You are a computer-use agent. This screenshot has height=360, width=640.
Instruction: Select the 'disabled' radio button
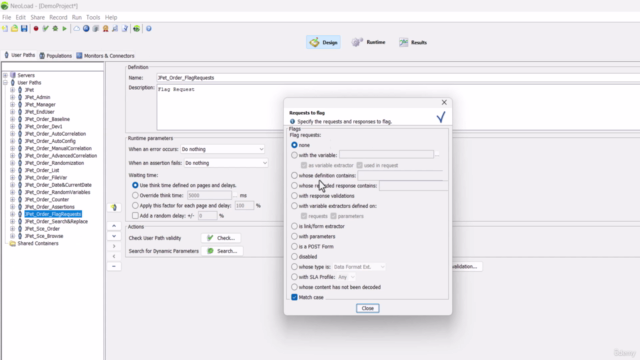(x=294, y=257)
